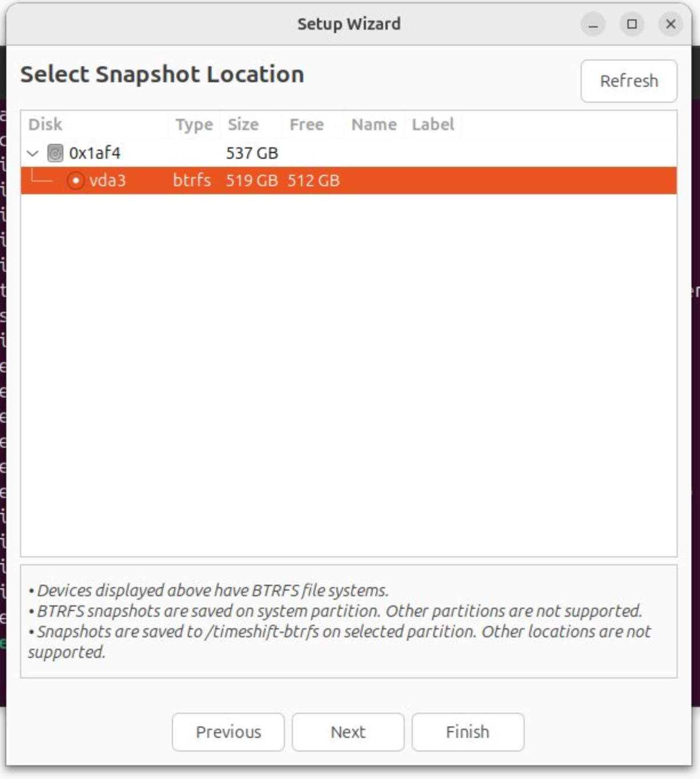Maximize the Setup Wizard window
The height and width of the screenshot is (779, 700).
tap(632, 24)
